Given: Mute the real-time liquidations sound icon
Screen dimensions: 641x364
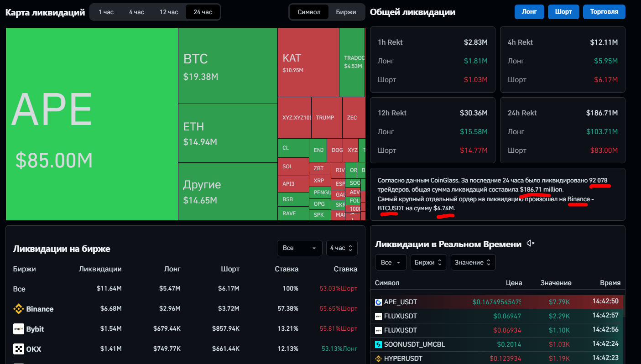Looking at the screenshot, I should pyautogui.click(x=530, y=244).
